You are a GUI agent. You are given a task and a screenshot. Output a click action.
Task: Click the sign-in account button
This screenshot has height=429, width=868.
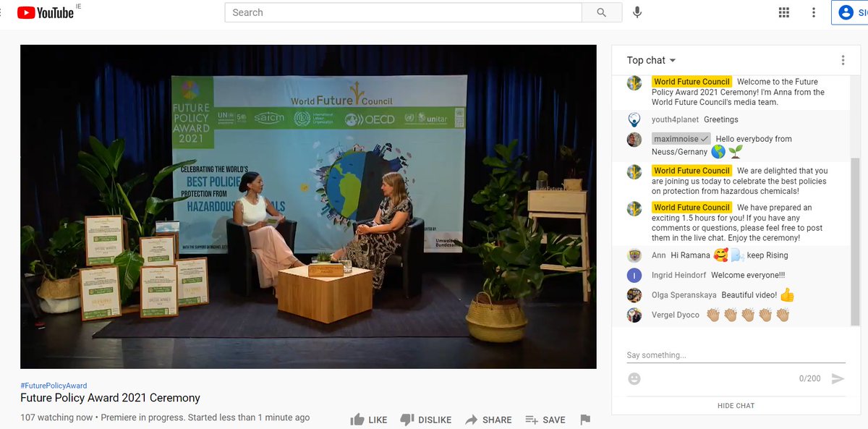(850, 12)
